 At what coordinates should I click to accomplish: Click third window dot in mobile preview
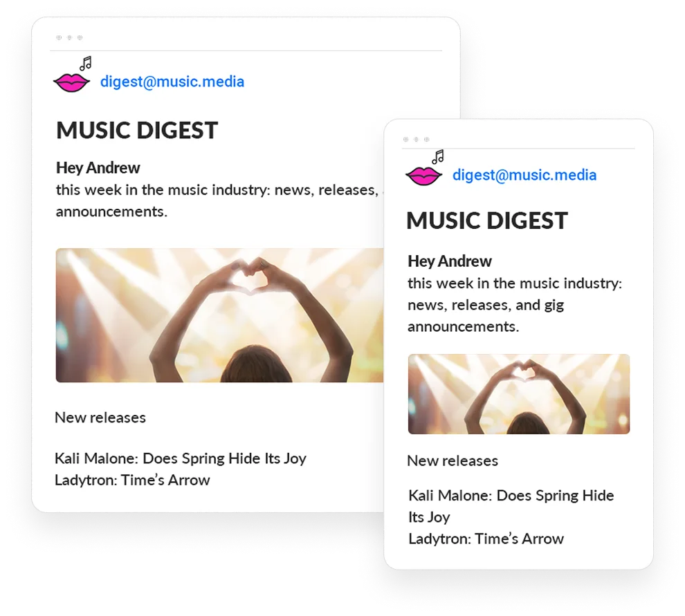(427, 139)
